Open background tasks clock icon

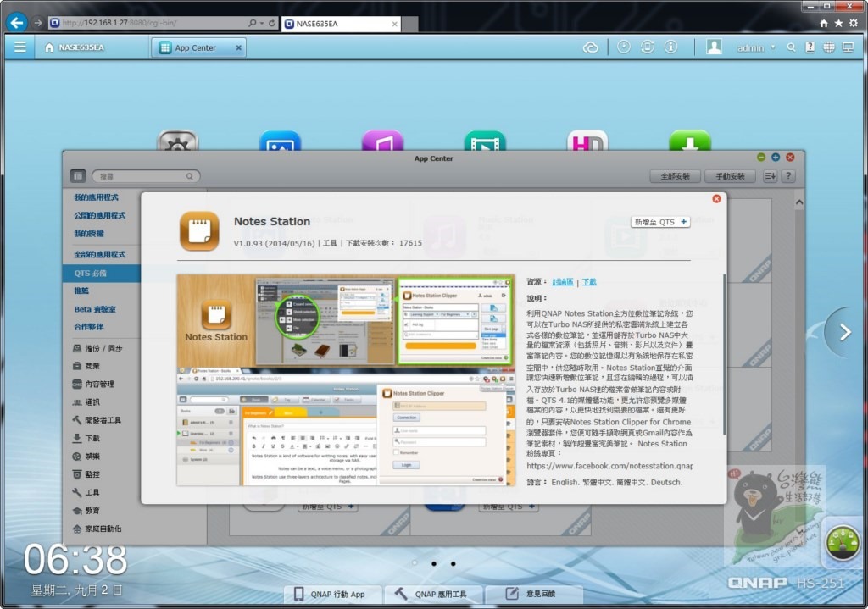point(624,47)
